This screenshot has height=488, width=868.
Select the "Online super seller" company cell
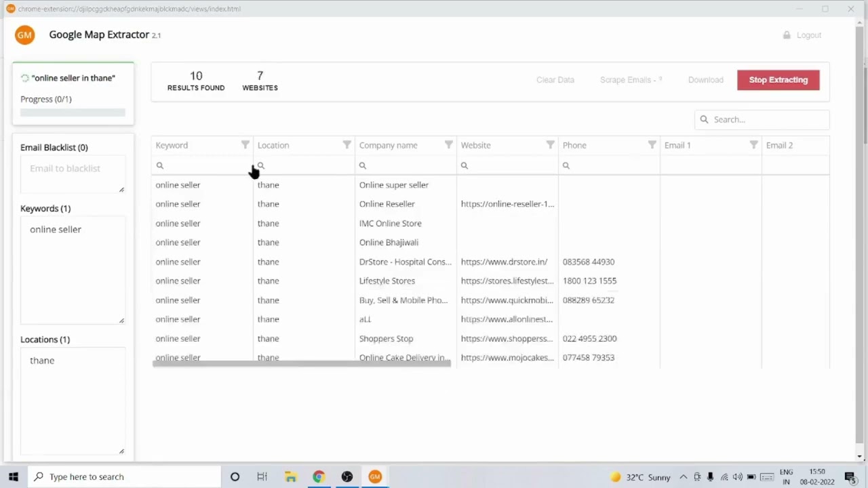(x=406, y=185)
